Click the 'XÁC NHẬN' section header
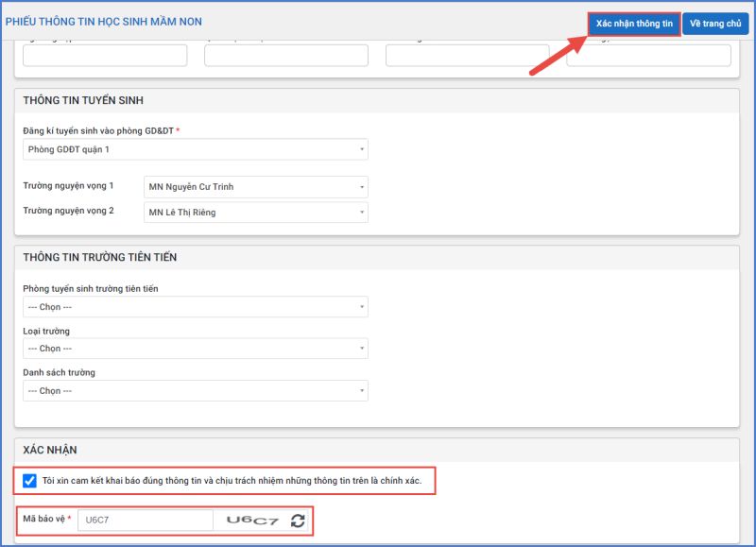The width and height of the screenshot is (756, 547). point(53,452)
